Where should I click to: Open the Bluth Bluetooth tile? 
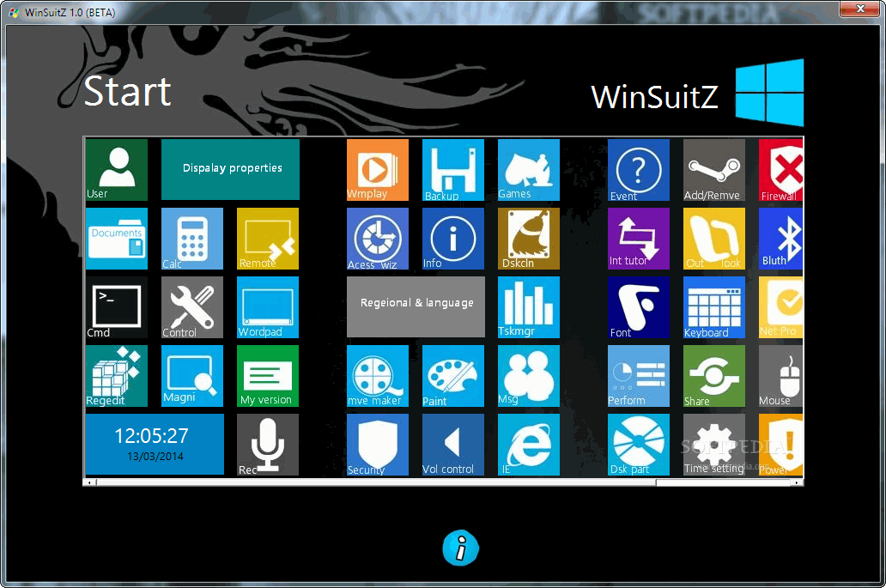tap(781, 239)
